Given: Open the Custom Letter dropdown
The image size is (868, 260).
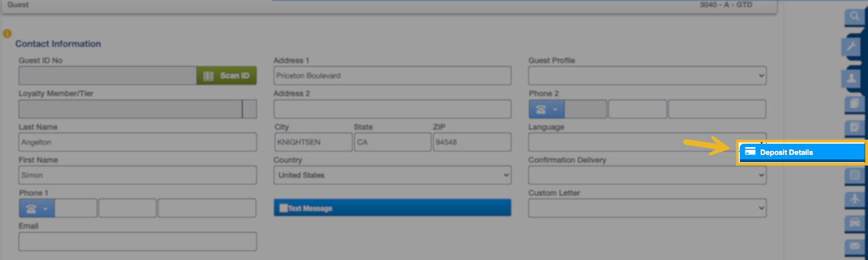Looking at the screenshot, I should [x=647, y=208].
